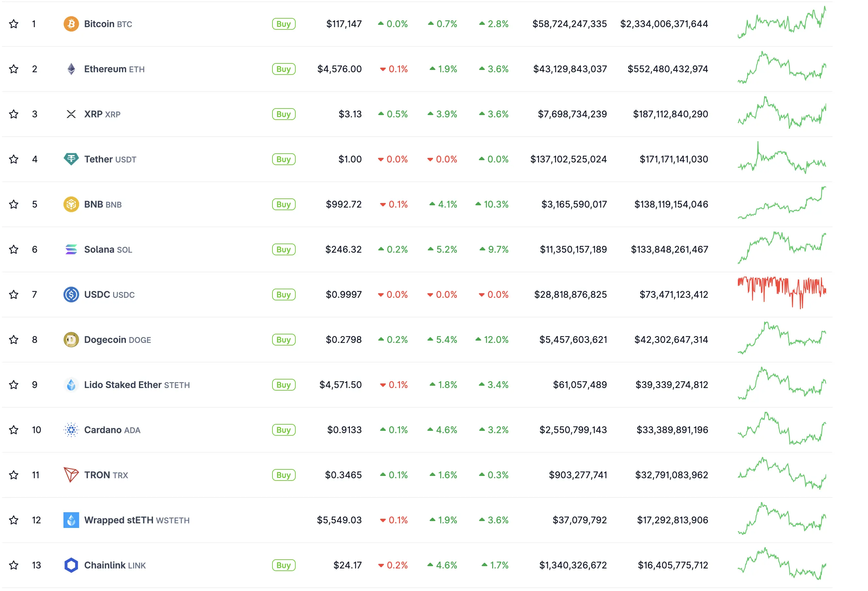This screenshot has height=591, width=868.
Task: Click the Chainlink hexagon logo
Action: 71,566
